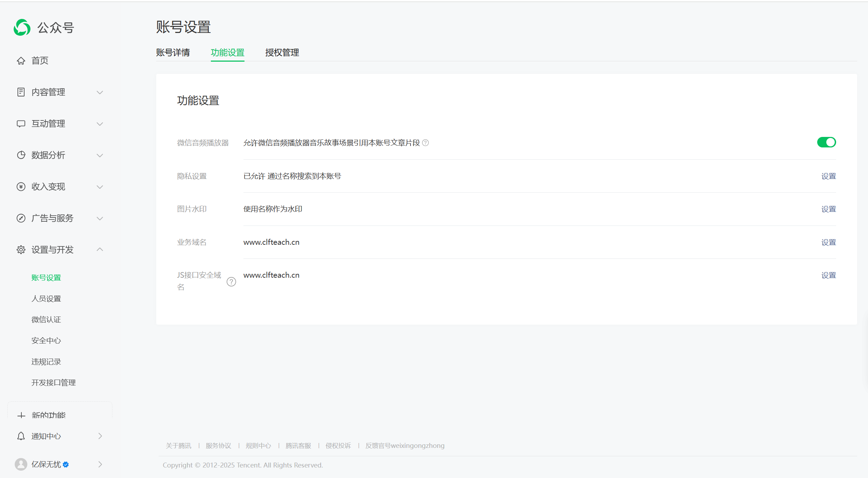Disable the 微信音频播放器 toggle switch
868x478 pixels.
826,142
